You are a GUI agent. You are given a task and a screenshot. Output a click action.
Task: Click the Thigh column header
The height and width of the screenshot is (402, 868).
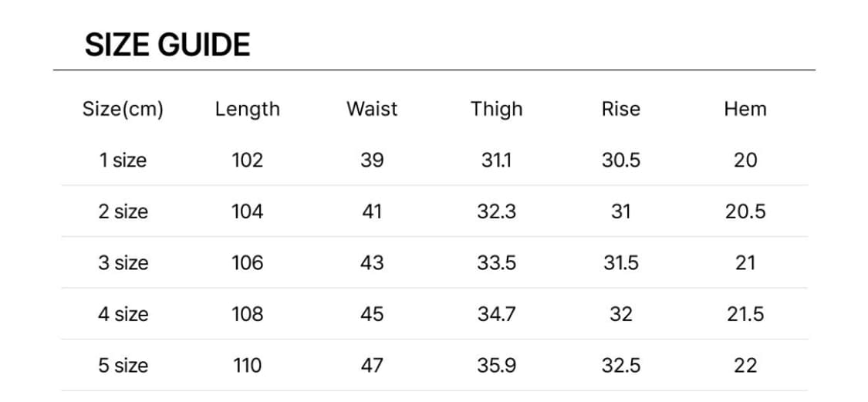(x=496, y=109)
